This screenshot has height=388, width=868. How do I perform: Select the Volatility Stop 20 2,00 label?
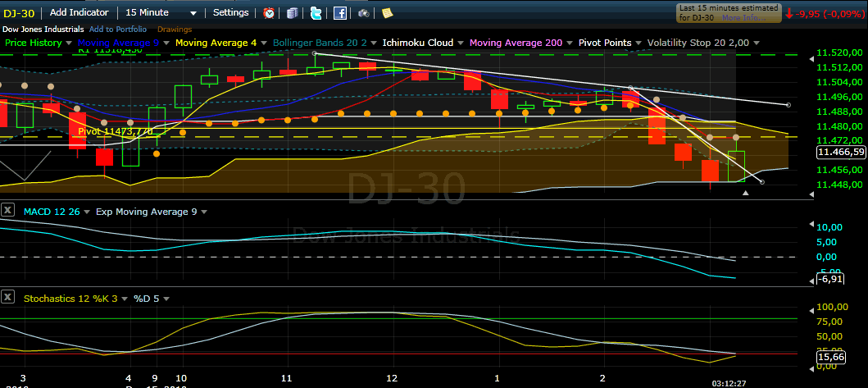pyautogui.click(x=698, y=43)
